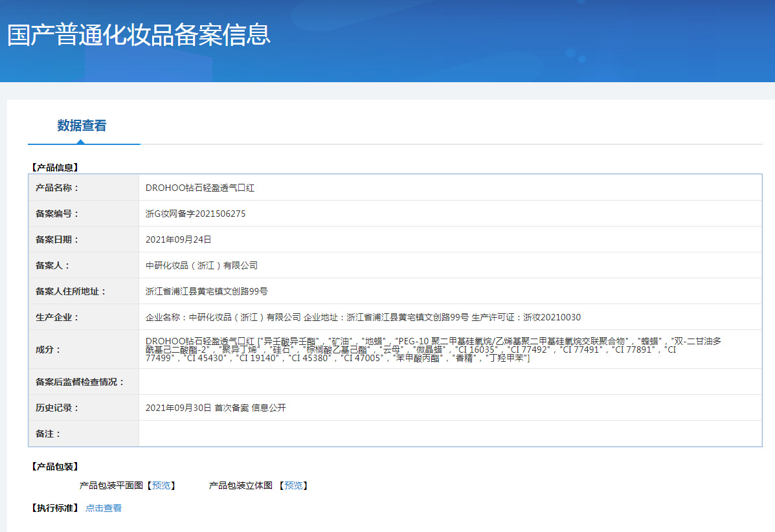
Task: Click the 产品名称 label
Action: click(x=57, y=188)
